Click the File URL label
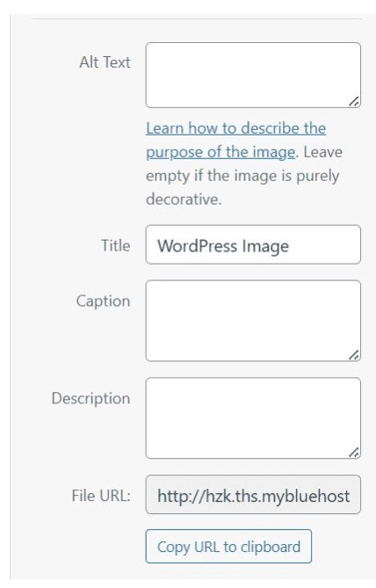 [101, 496]
